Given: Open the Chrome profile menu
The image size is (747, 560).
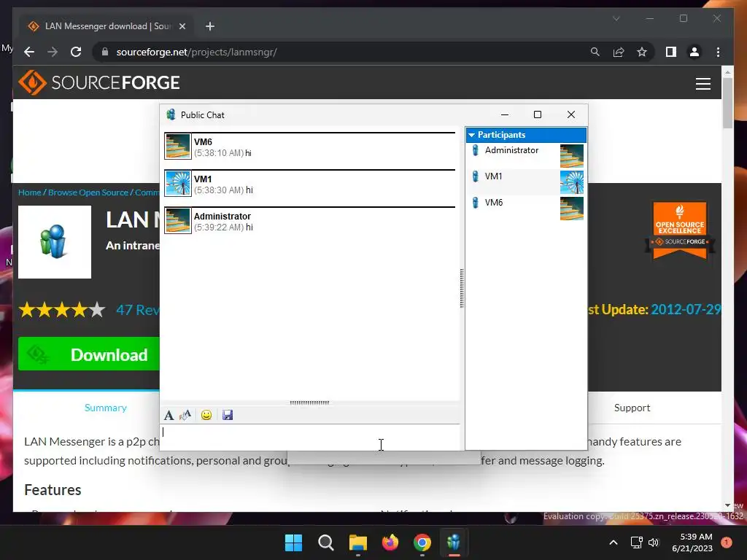Looking at the screenshot, I should pyautogui.click(x=694, y=52).
